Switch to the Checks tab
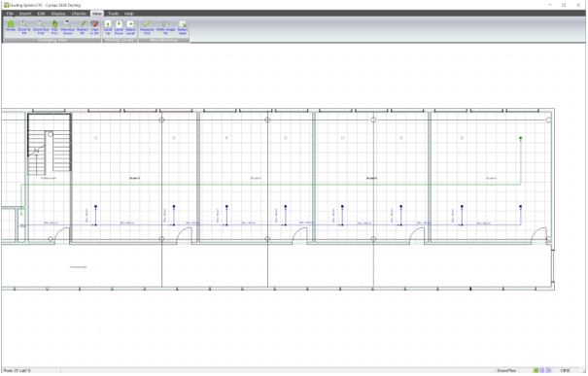Screen dimensions: 588x376 79,14
